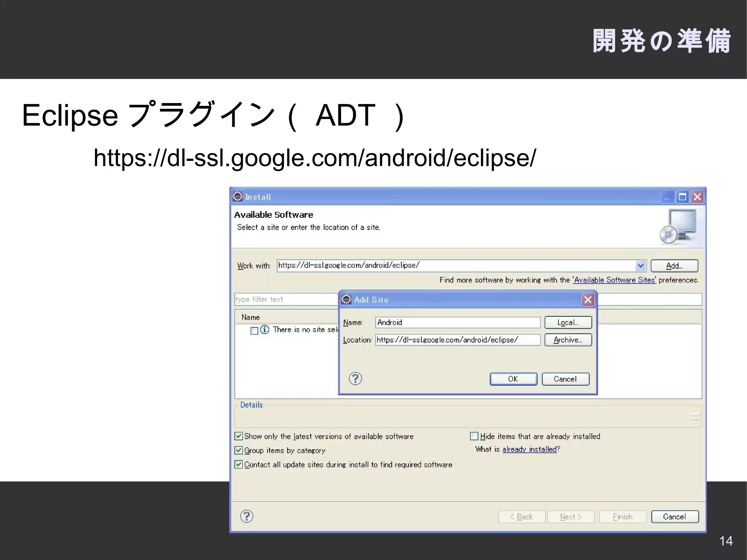Screen dimensions: 747x560
Task: Focus the Name field containing 'Android'
Action: pos(458,323)
